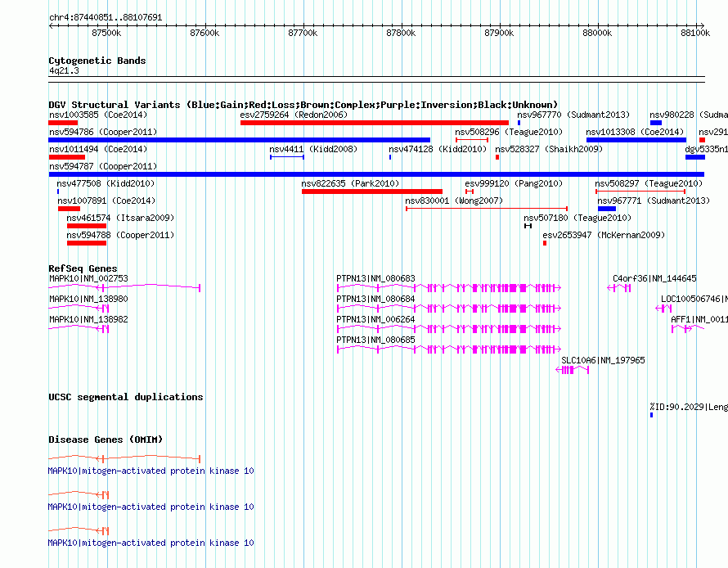Screen dimensions: 728x568
Task: Click the nsv461574 (Itsara2009) label
Action: [120, 218]
